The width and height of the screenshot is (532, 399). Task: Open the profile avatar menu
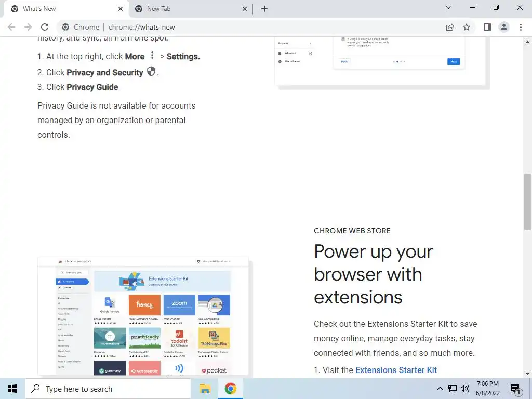pos(504,27)
